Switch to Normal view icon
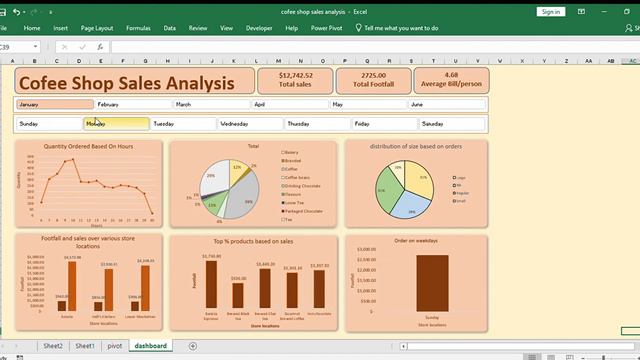 point(532,357)
